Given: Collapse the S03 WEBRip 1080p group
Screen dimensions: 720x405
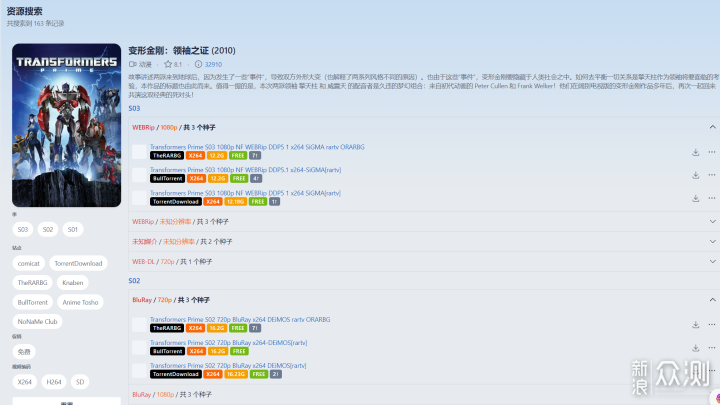Looking at the screenshot, I should click(x=712, y=127).
